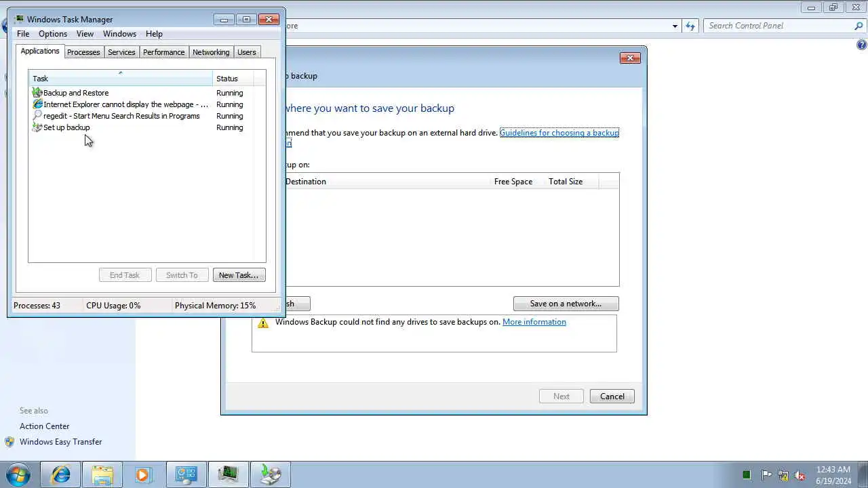Click the 'Physical Memory: 15%' status text

pos(215,306)
